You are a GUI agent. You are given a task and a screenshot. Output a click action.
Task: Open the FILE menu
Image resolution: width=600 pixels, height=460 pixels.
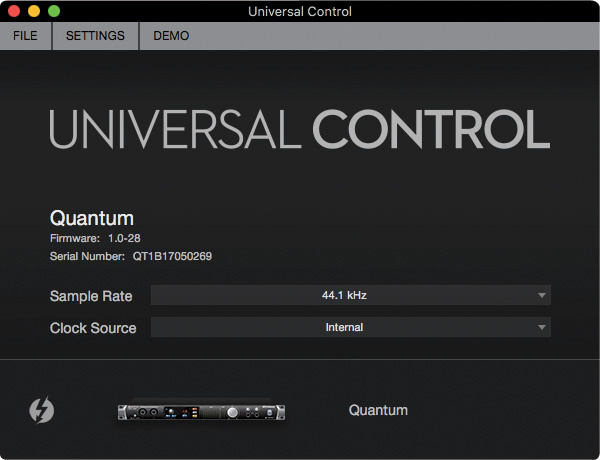[x=26, y=36]
